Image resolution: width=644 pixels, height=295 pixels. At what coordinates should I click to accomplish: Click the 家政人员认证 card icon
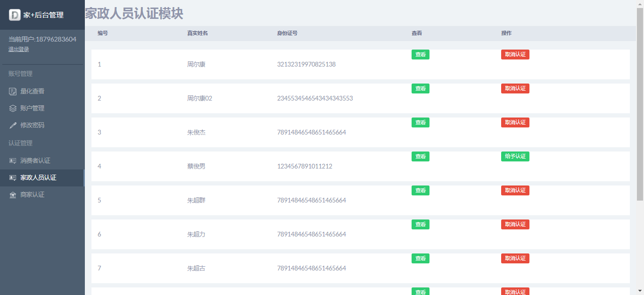(13, 177)
